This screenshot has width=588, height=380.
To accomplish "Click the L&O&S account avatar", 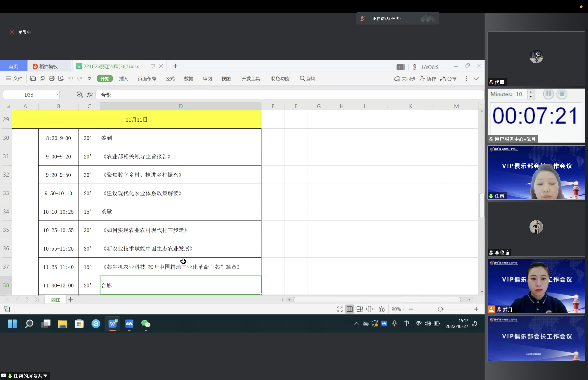I will coord(415,67).
